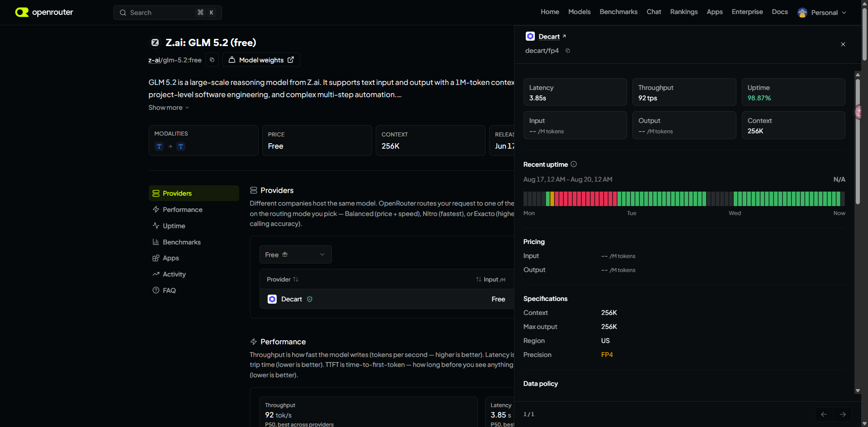Open the Enterprise nav item
The width and height of the screenshot is (868, 427).
(x=747, y=12)
